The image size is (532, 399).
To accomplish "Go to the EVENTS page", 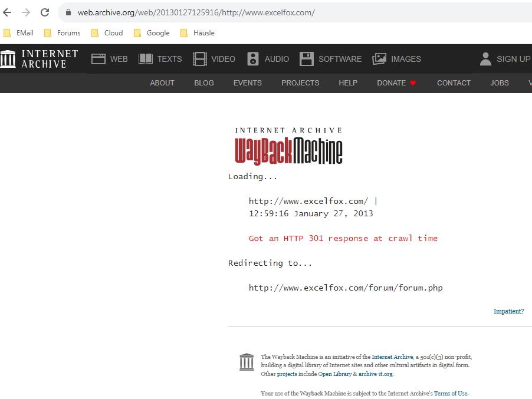I will [248, 83].
